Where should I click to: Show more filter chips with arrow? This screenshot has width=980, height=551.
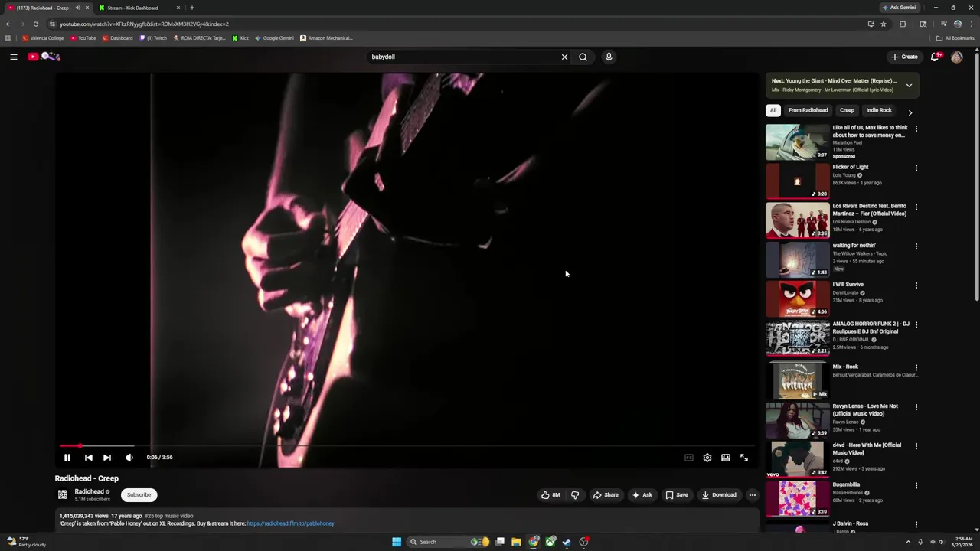[x=910, y=112]
